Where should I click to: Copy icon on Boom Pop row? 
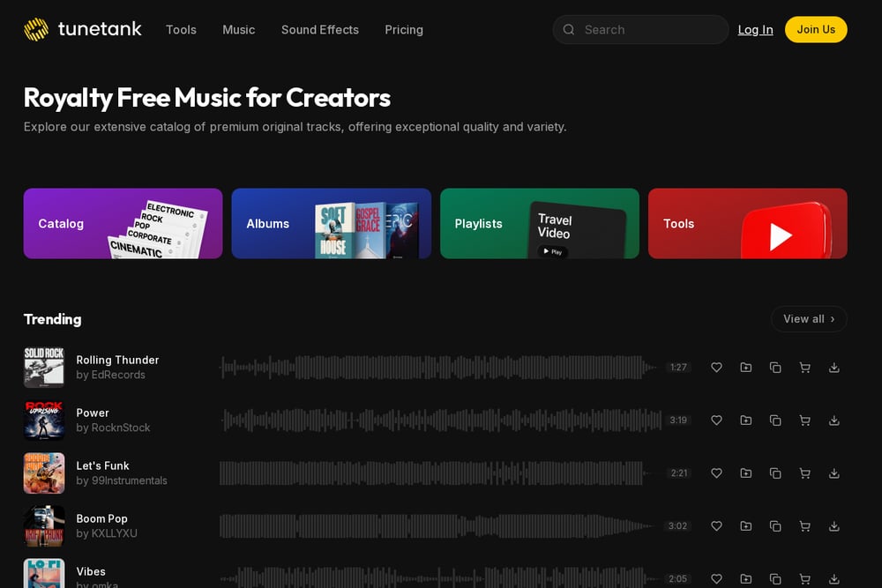pyautogui.click(x=775, y=526)
